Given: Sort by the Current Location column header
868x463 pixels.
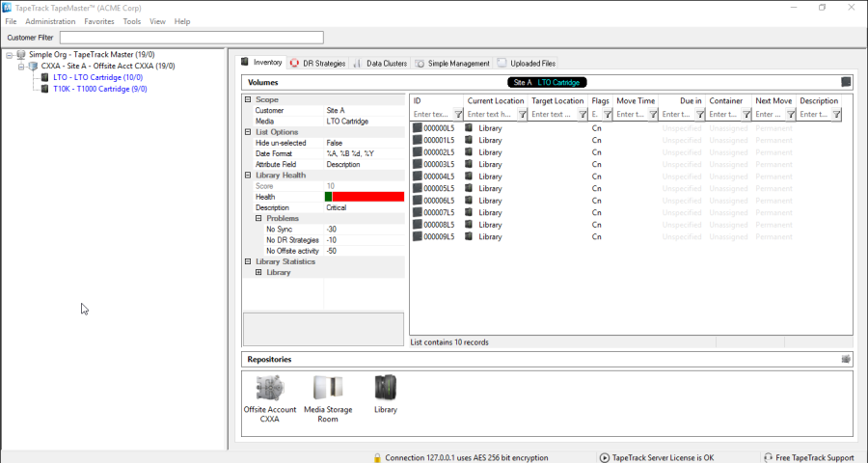Looking at the screenshot, I should 496,100.
